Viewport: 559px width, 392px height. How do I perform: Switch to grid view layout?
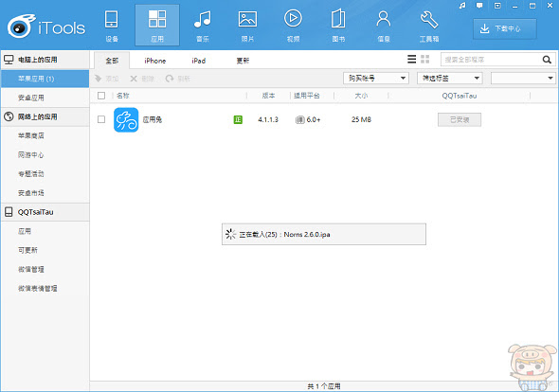[425, 59]
